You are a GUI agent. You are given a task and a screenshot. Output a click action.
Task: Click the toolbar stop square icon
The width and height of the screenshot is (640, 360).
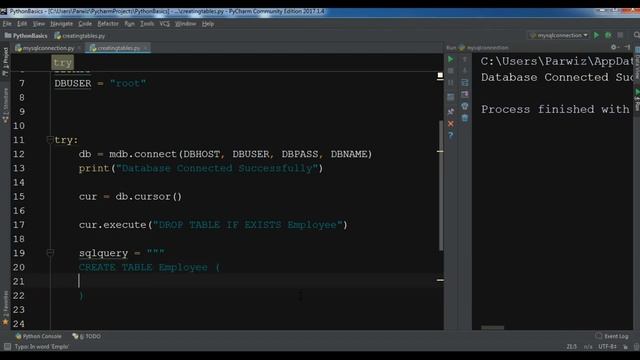point(620,36)
